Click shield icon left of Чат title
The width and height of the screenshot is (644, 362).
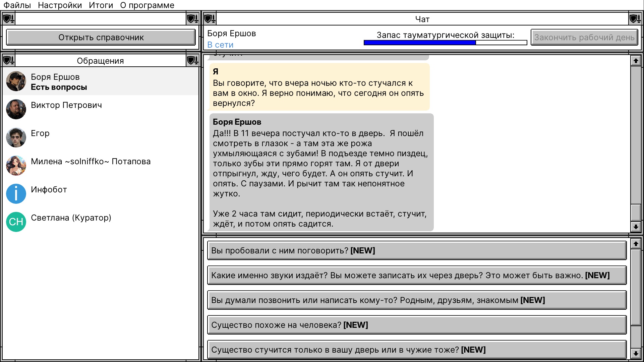210,19
